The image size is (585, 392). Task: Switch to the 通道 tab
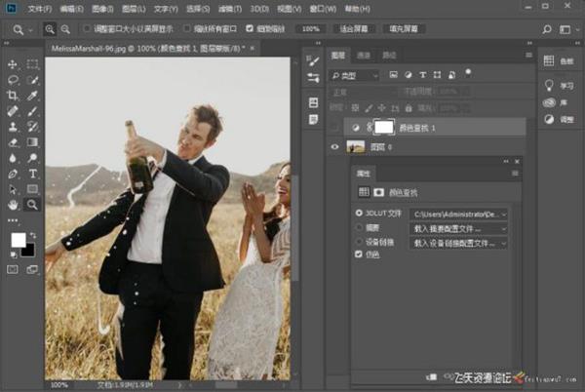point(364,56)
